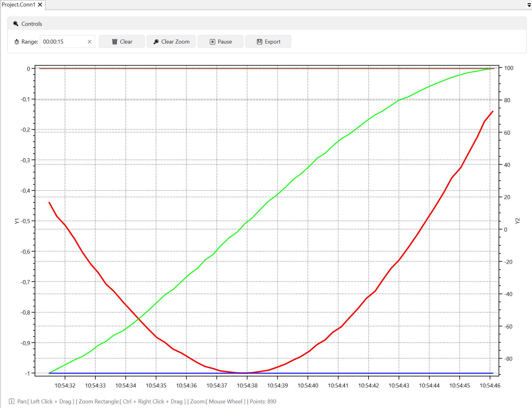The width and height of the screenshot is (532, 408).
Task: Export the chart data
Action: (x=268, y=41)
